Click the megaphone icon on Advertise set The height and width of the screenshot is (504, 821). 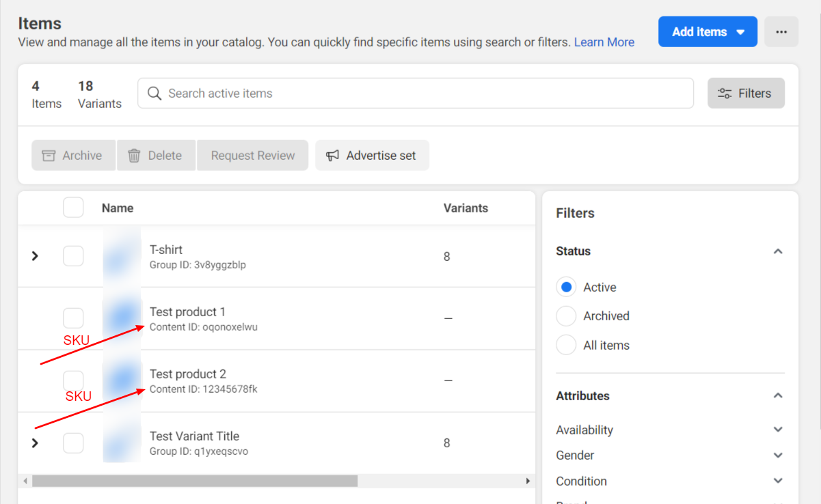click(332, 156)
